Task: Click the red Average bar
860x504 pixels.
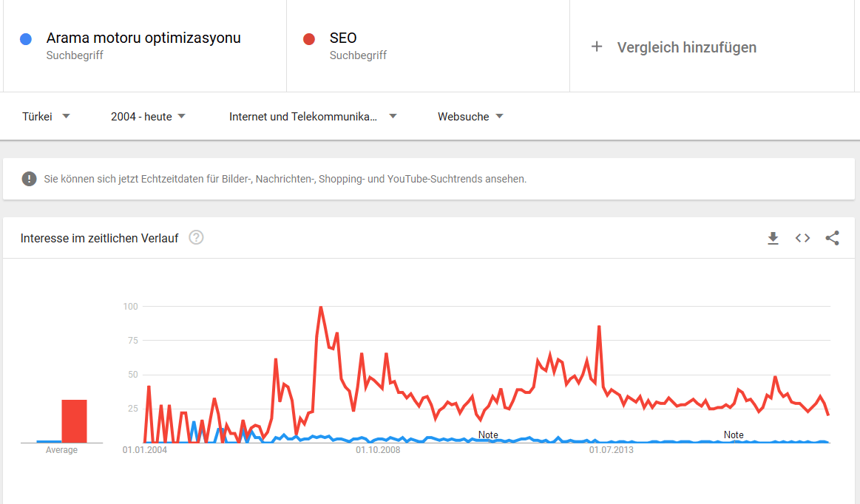Action: tap(74, 420)
